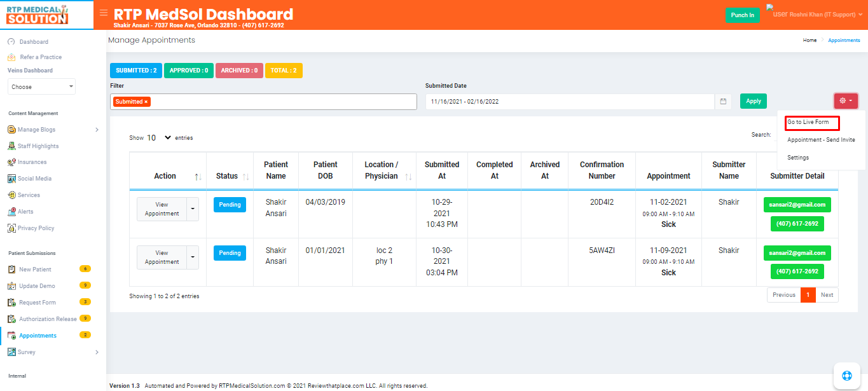This screenshot has width=868, height=391.
Task: Select the Privacy Policy sidebar icon
Action: (12, 228)
